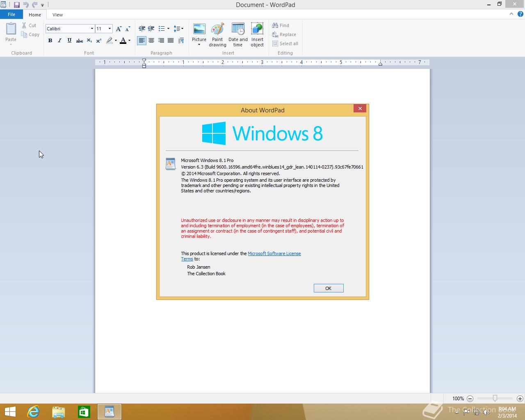Click the Shrink font icon
This screenshot has width=525, height=420.
click(128, 29)
